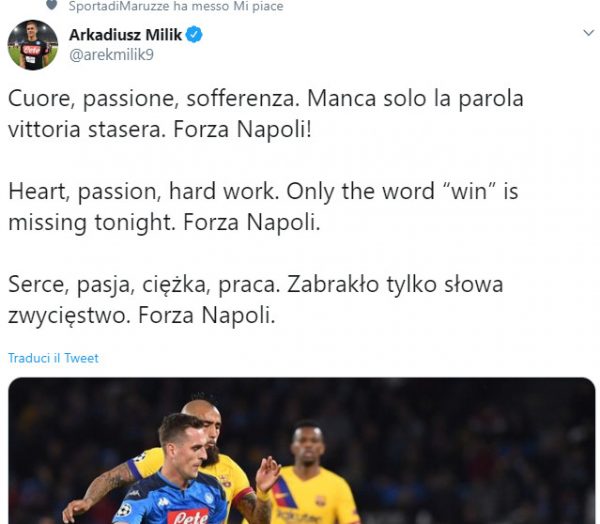
Task: Open the tweet author's profile picture
Action: [32, 44]
